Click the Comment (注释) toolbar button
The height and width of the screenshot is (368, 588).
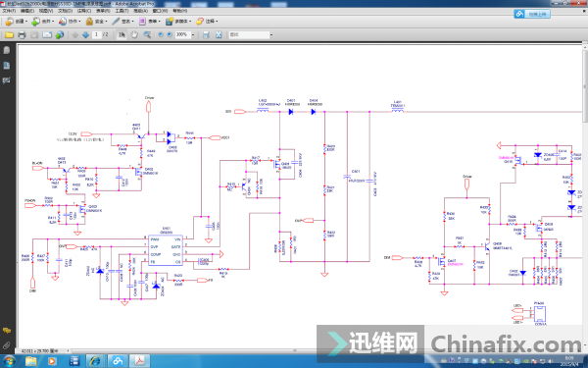(207, 22)
